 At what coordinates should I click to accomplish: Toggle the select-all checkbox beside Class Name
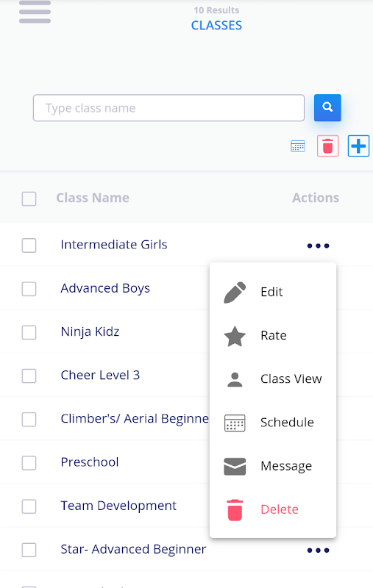29,198
